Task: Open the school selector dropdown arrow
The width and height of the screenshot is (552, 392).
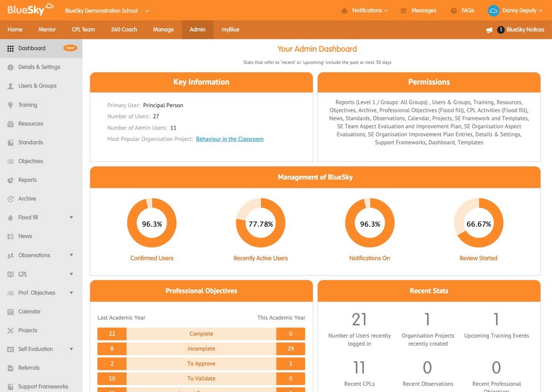Action: click(x=147, y=11)
